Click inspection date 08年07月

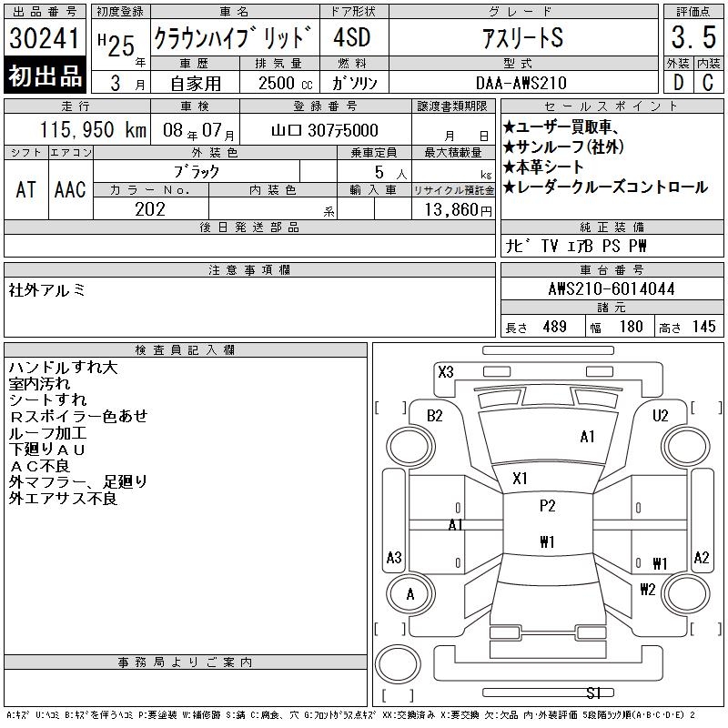point(198,130)
